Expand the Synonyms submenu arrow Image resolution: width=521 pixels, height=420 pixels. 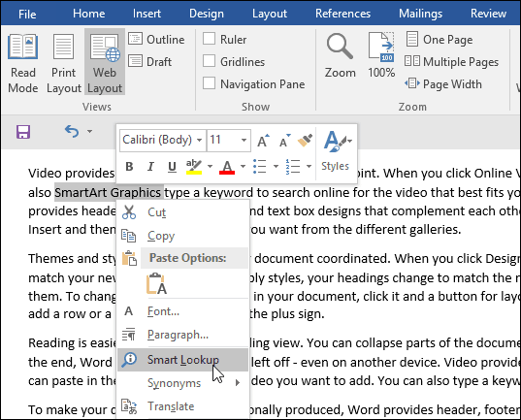(x=238, y=383)
